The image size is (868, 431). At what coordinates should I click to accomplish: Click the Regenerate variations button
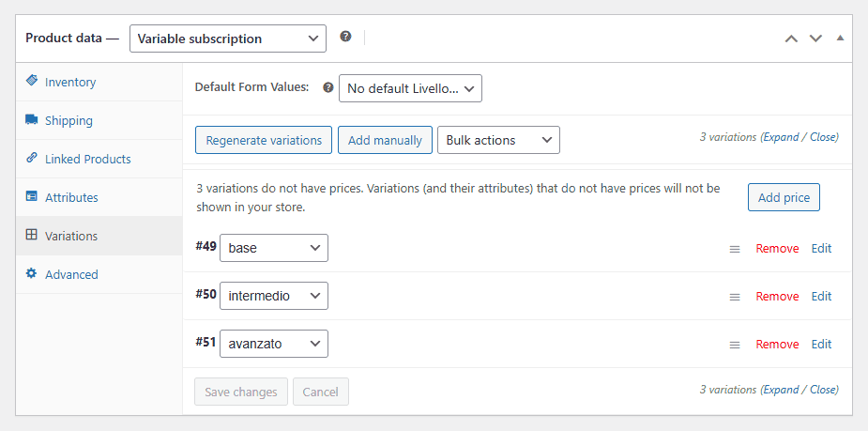tap(264, 140)
